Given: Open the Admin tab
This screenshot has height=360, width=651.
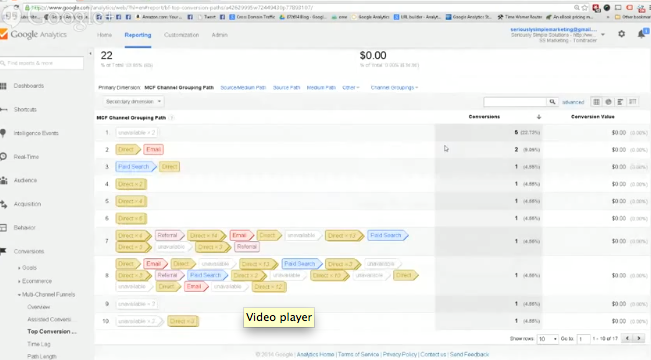Looking at the screenshot, I should pos(220,35).
